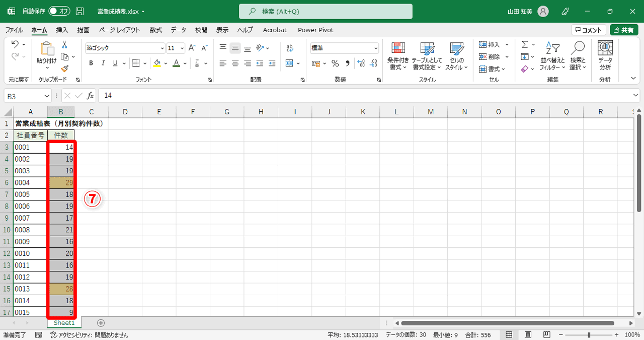Collapse the ribbon with chevron
Image resolution: width=644 pixels, height=340 pixels.
click(x=633, y=78)
